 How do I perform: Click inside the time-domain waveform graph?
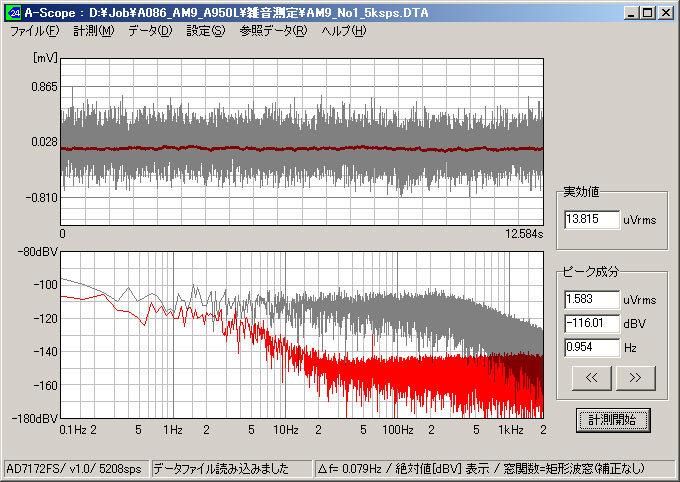pos(302,140)
